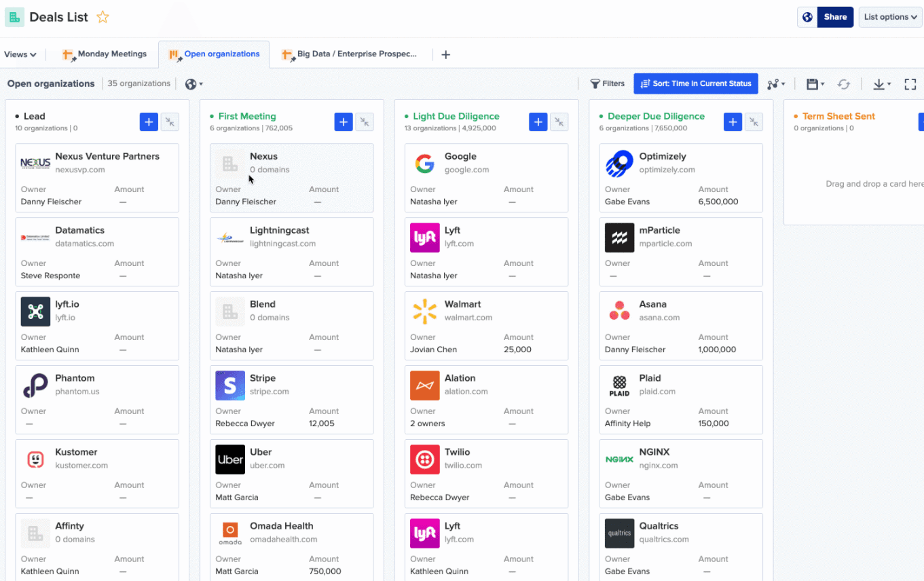924x581 pixels.
Task: Open the relationship graph icon menu
Action: coord(776,84)
